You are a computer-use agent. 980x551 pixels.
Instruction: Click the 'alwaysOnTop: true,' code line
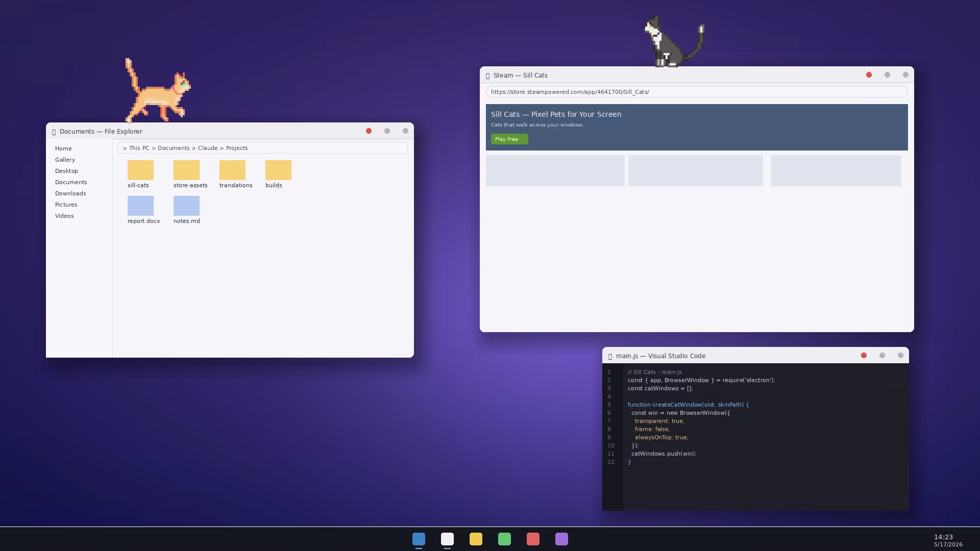click(x=661, y=437)
